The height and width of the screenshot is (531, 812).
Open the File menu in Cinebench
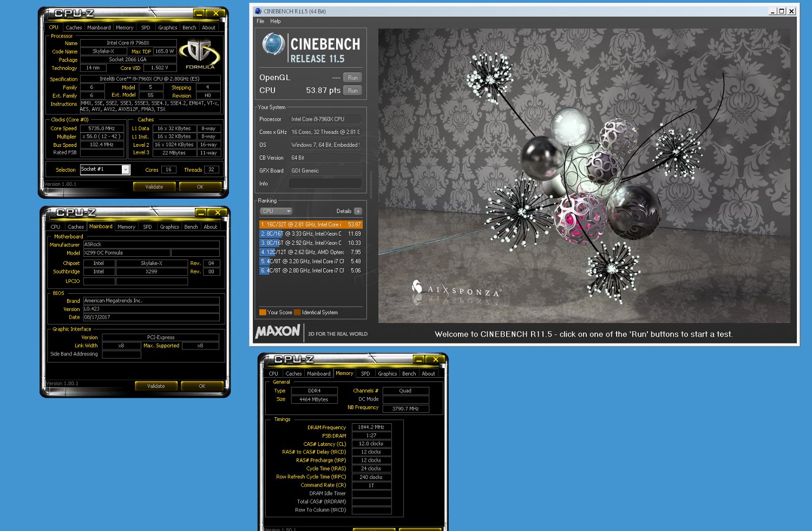(x=260, y=21)
